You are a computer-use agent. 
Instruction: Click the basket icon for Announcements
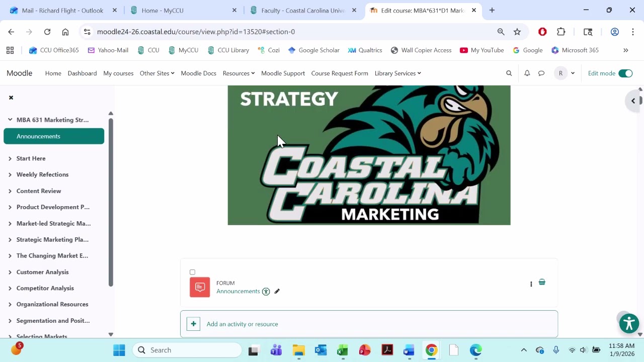click(x=542, y=282)
